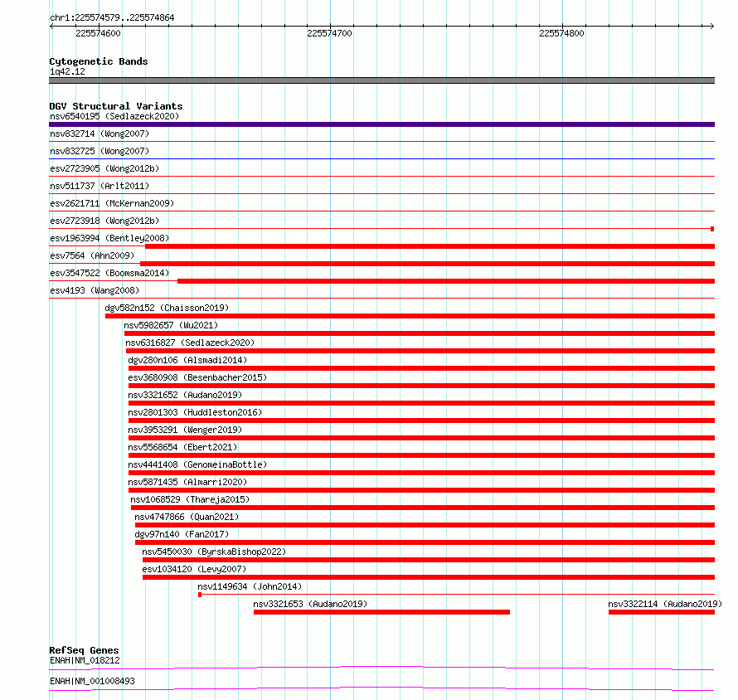The width and height of the screenshot is (738, 700).
Task: Open variant dgv280n106 (Alsmadi2014)
Action: [187, 360]
